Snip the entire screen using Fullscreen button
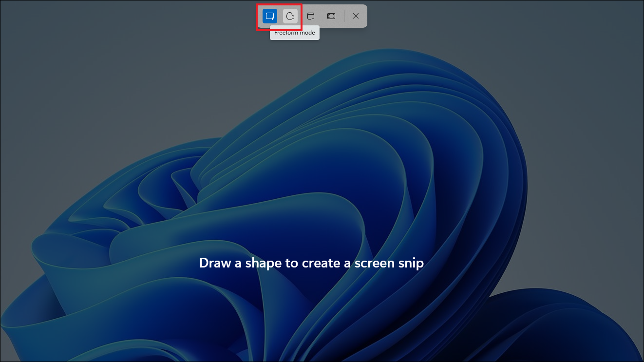The width and height of the screenshot is (644, 362). (331, 16)
